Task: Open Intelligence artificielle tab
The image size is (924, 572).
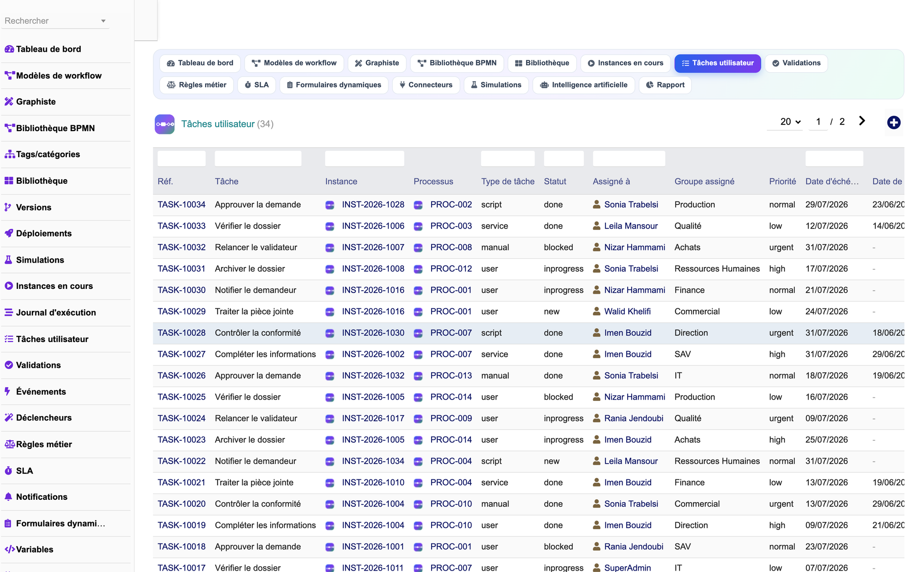Action: [x=584, y=85]
